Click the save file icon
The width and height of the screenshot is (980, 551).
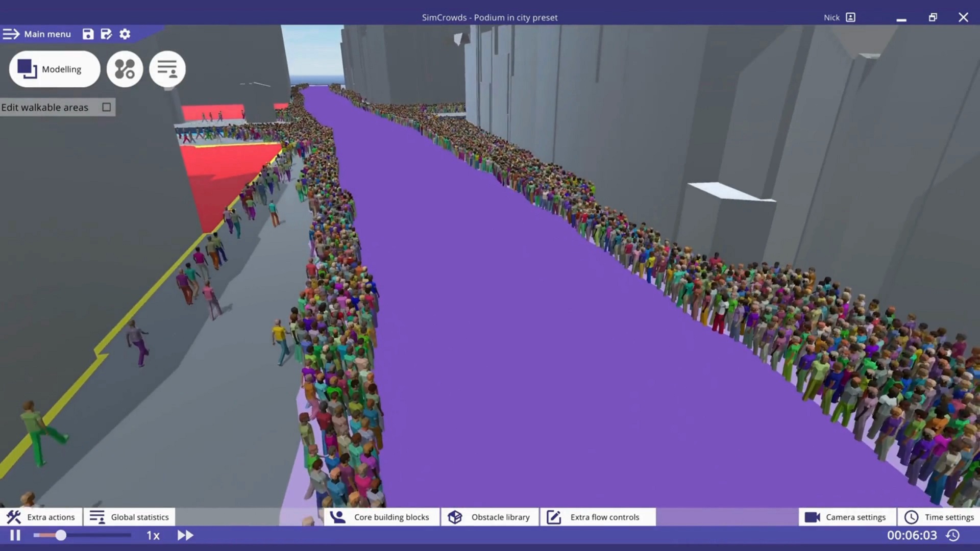point(87,34)
